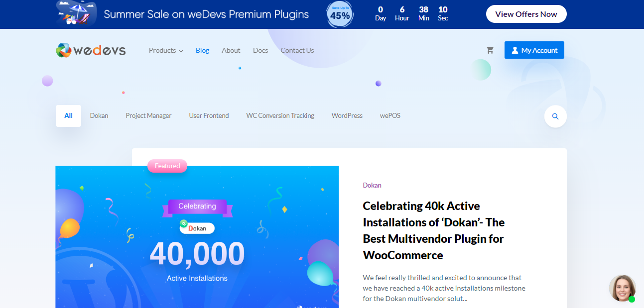
Task: Choose WC Conversion Tracking tab
Action: pyautogui.click(x=280, y=116)
